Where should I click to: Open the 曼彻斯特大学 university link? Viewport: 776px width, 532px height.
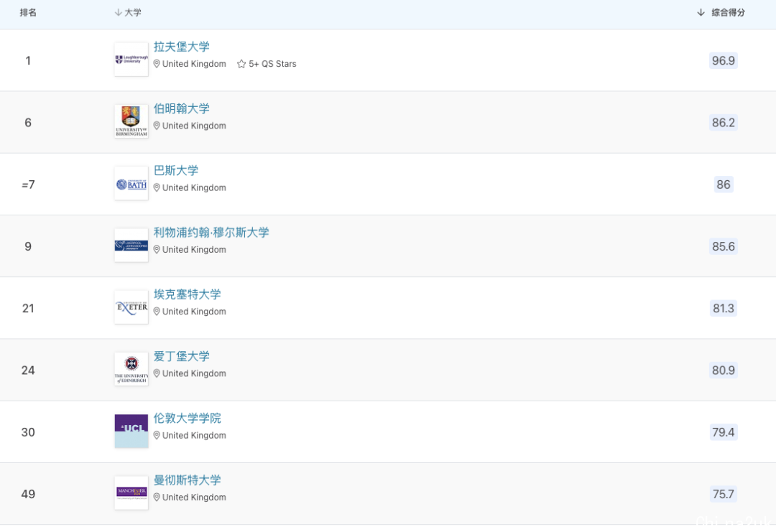coord(187,480)
